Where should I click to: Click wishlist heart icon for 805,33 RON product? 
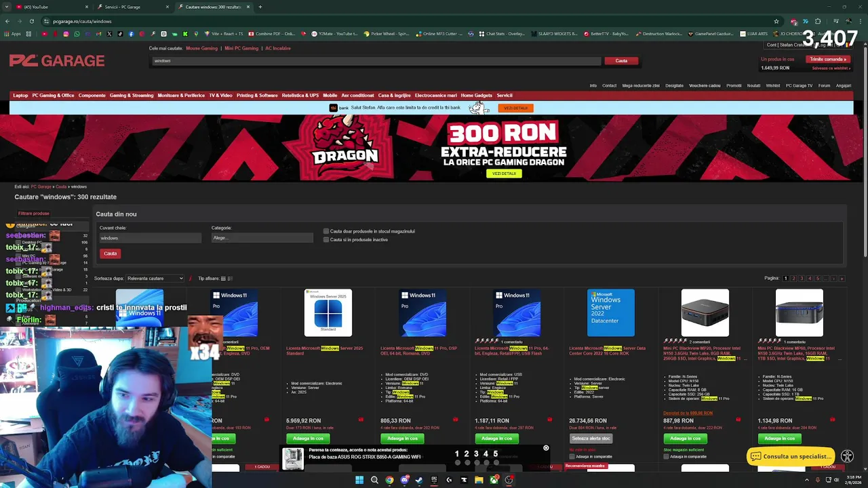coord(455,420)
